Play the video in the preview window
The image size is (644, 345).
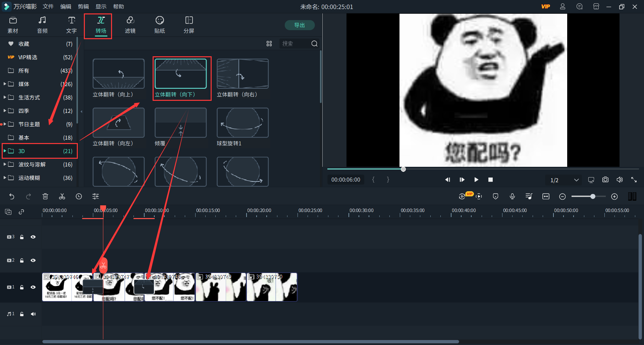[476, 180]
